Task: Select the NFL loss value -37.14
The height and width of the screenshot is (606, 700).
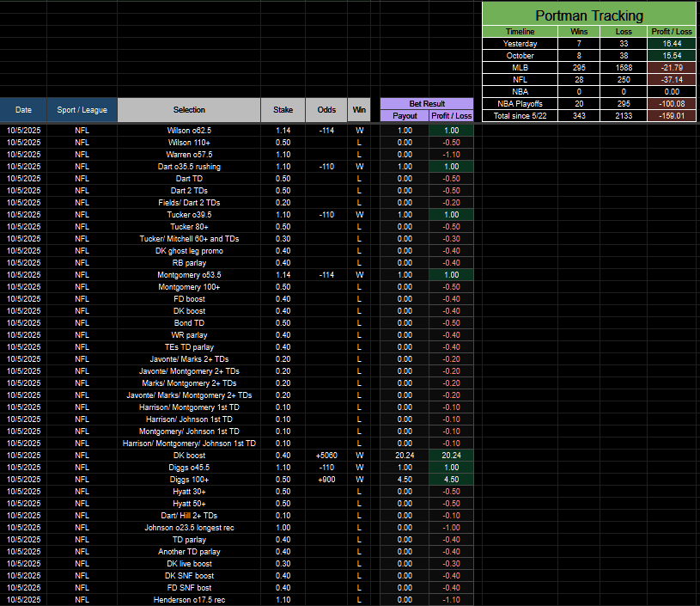Action: 672,80
